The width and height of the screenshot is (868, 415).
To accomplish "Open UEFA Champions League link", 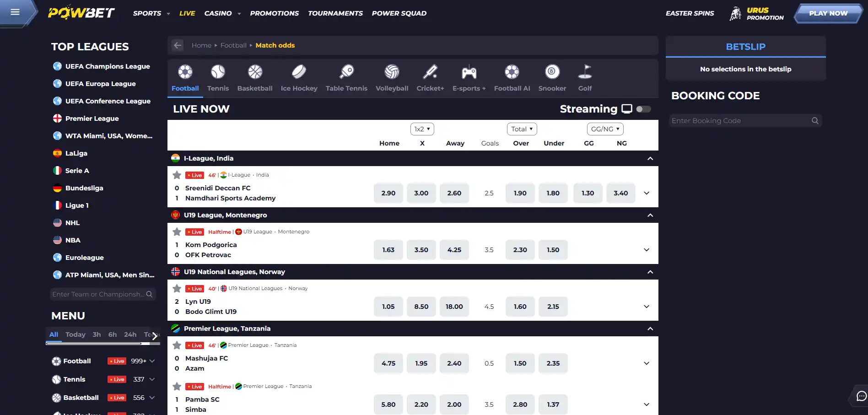I will (x=108, y=66).
